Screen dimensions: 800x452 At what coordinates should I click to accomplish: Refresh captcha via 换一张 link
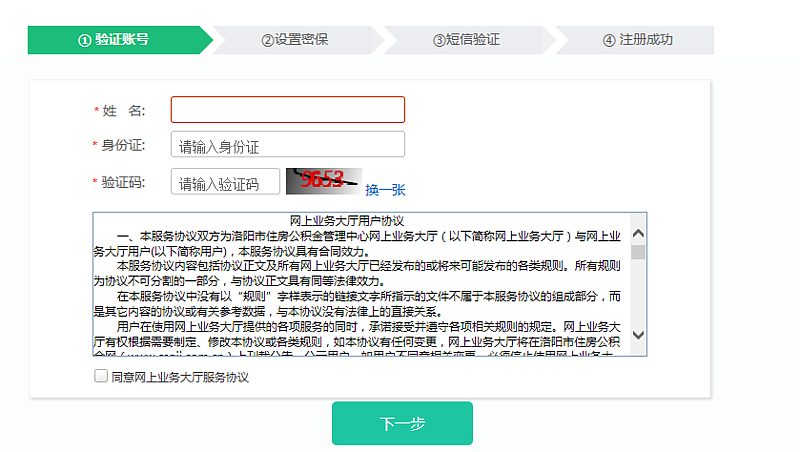point(385,189)
